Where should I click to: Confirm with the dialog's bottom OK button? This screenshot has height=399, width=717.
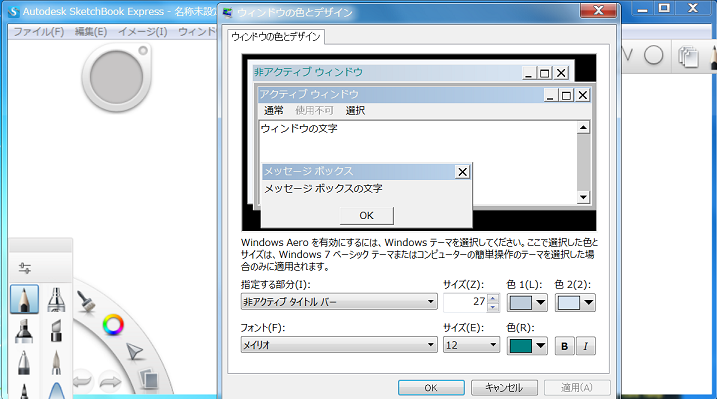(431, 388)
